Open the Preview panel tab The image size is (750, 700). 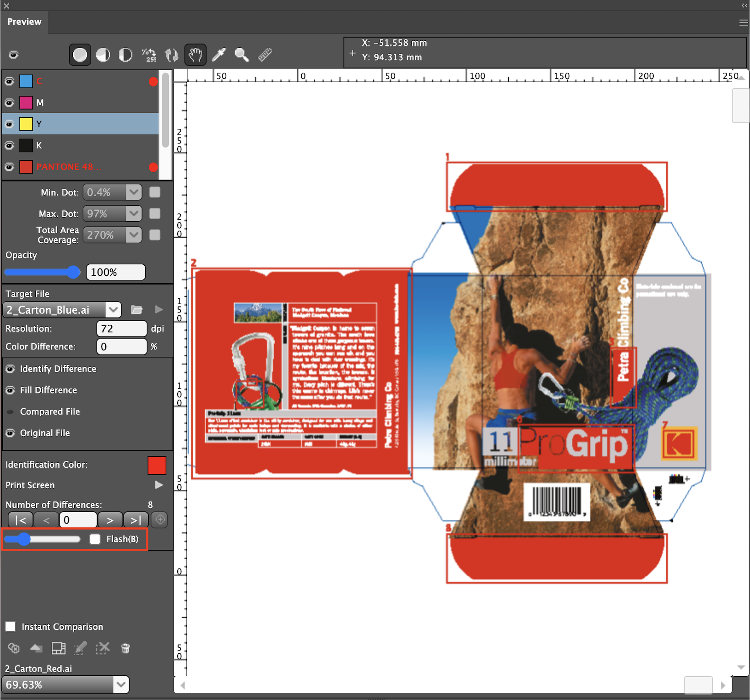24,22
